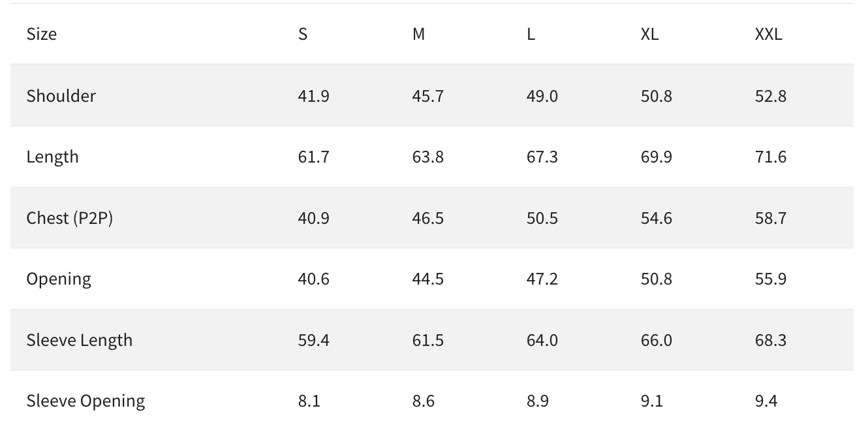Click the XXL size column header

[769, 34]
